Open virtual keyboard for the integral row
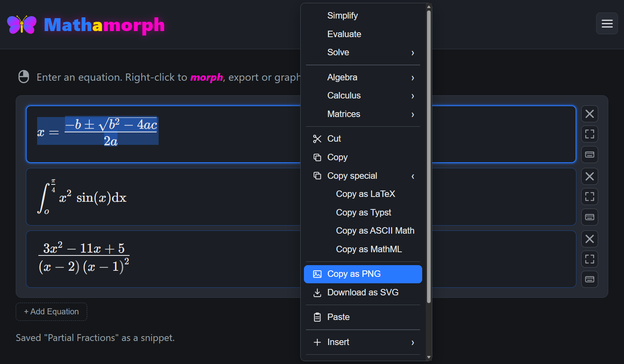 (590, 217)
